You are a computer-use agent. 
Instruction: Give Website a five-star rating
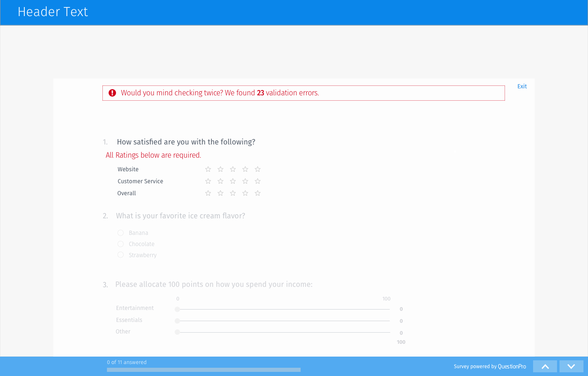click(x=258, y=169)
